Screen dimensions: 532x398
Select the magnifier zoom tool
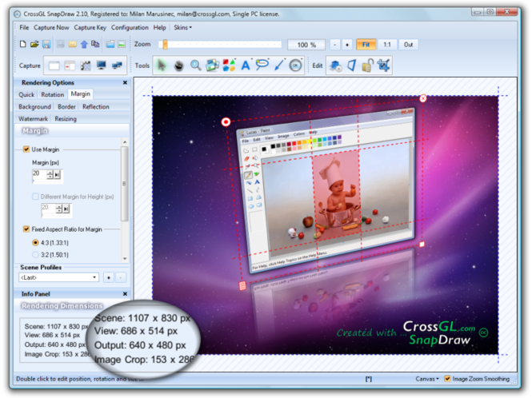point(195,66)
